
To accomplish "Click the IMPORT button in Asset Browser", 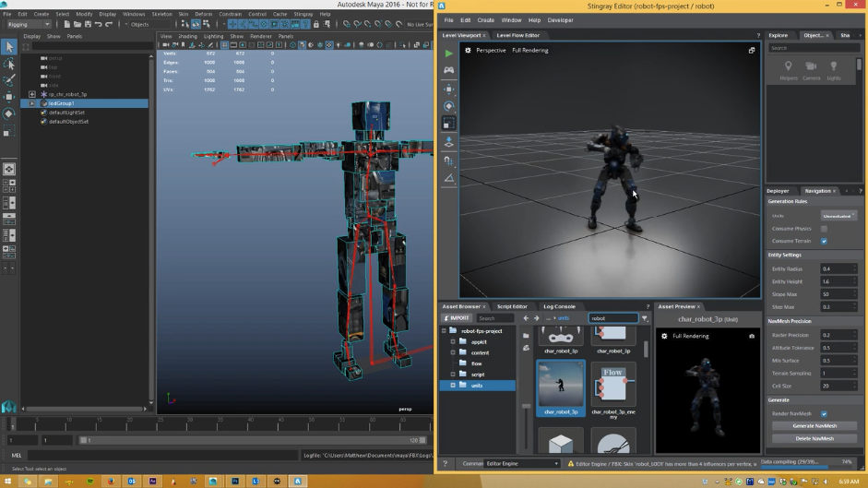I will tap(457, 318).
